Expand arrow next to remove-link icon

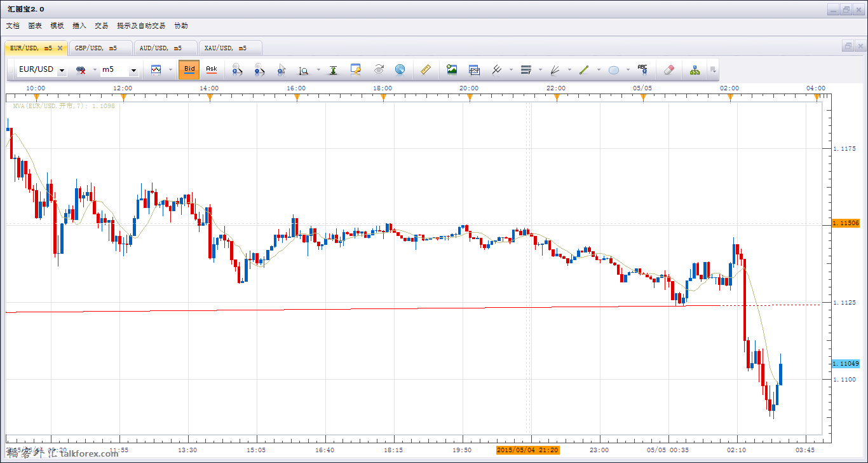tap(95, 70)
